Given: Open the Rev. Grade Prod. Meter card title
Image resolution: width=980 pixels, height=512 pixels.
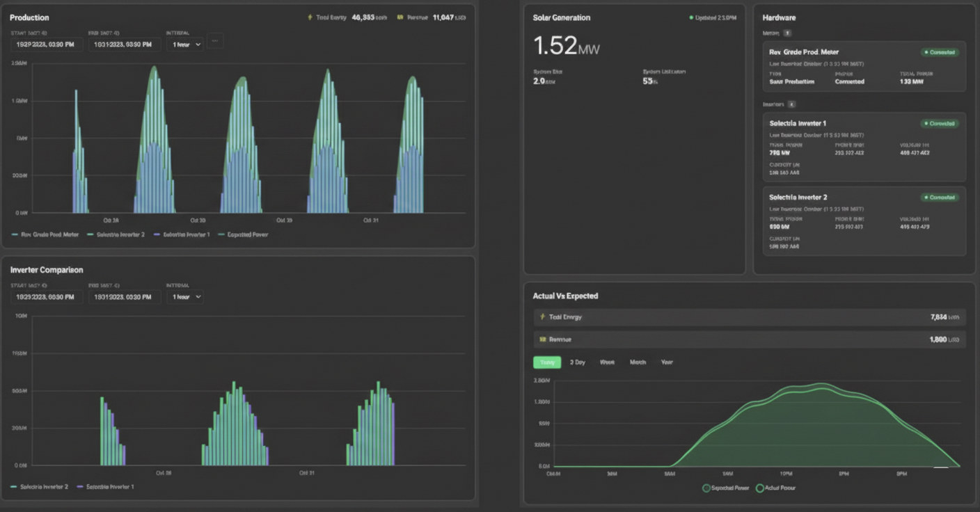Looking at the screenshot, I should point(804,52).
